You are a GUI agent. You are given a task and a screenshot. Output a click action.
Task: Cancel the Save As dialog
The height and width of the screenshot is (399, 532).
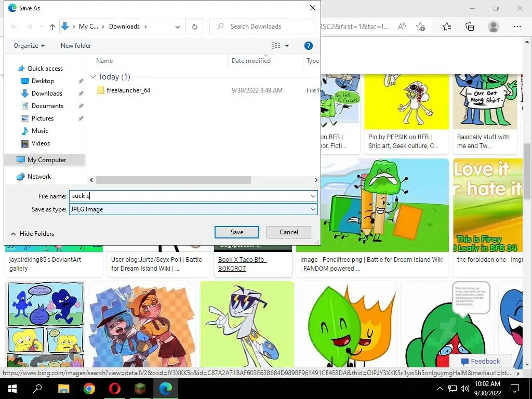tap(289, 232)
